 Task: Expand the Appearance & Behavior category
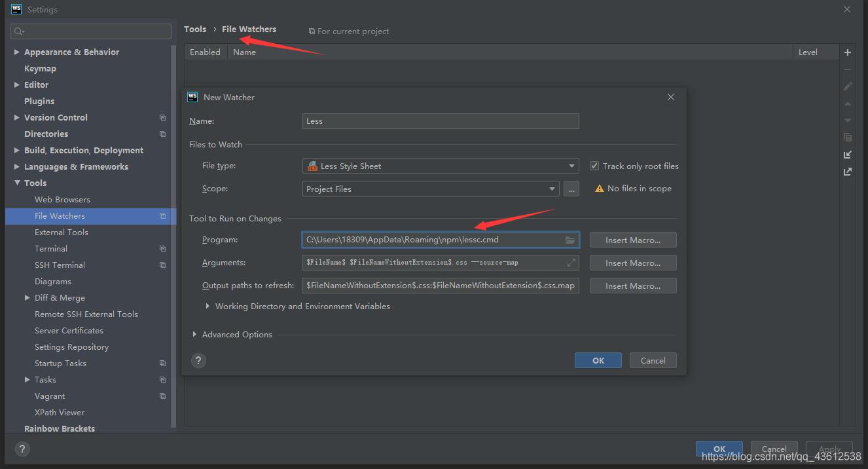coord(17,52)
